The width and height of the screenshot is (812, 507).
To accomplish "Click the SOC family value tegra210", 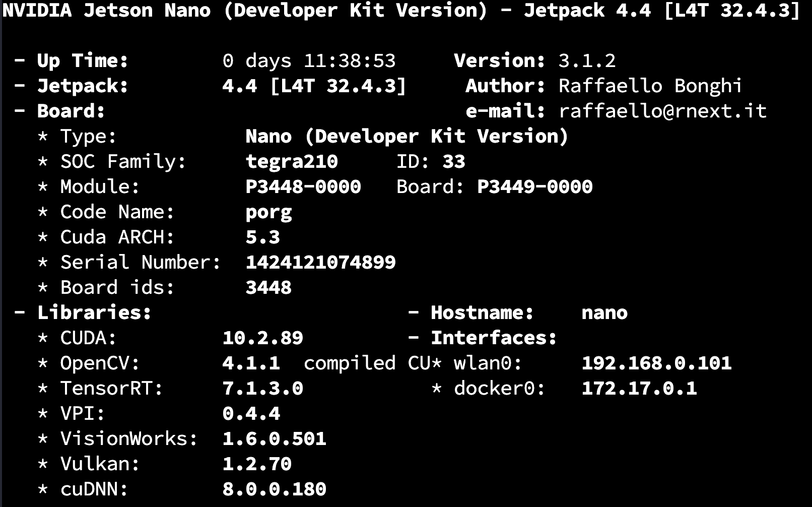I will 292,161.
